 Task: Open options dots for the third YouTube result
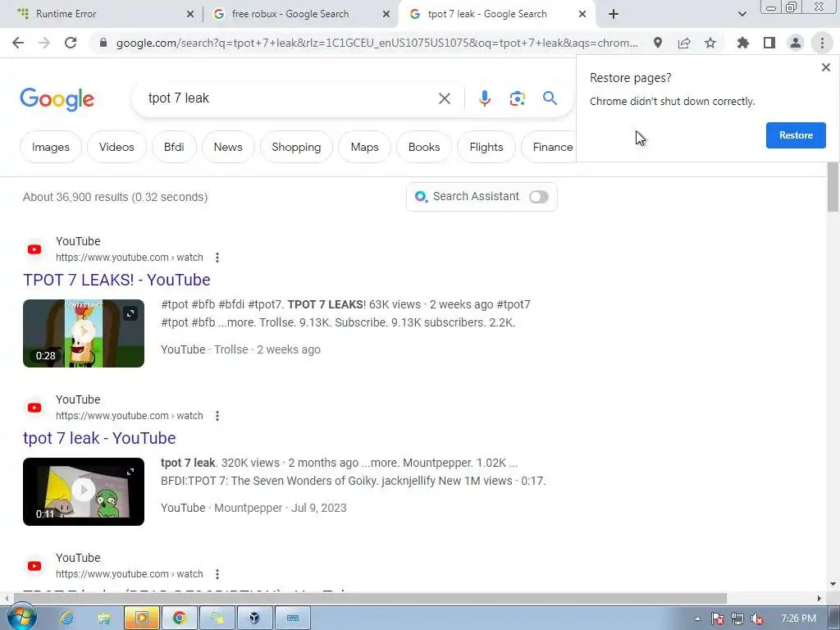[x=217, y=574]
